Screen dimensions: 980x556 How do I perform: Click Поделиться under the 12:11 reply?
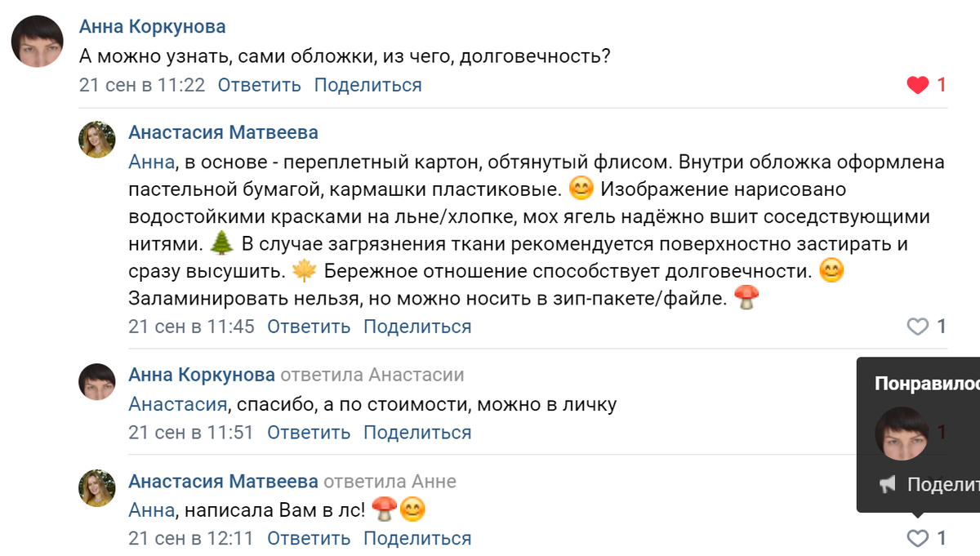pyautogui.click(x=417, y=539)
